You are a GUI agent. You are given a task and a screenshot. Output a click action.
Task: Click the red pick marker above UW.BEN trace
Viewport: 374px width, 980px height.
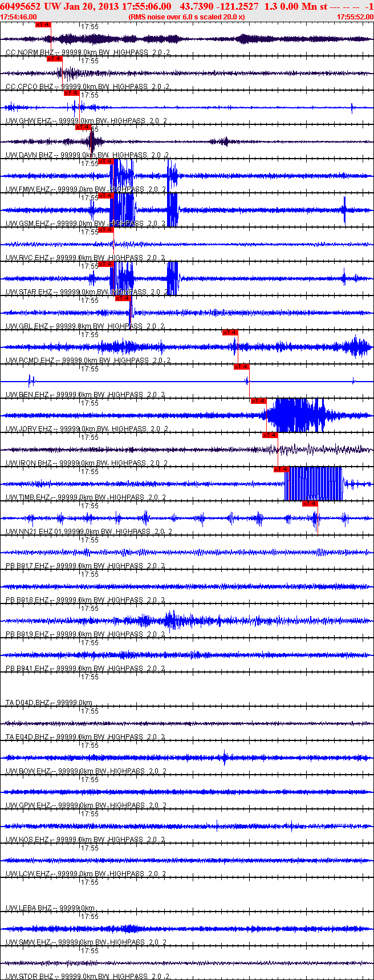(242, 367)
